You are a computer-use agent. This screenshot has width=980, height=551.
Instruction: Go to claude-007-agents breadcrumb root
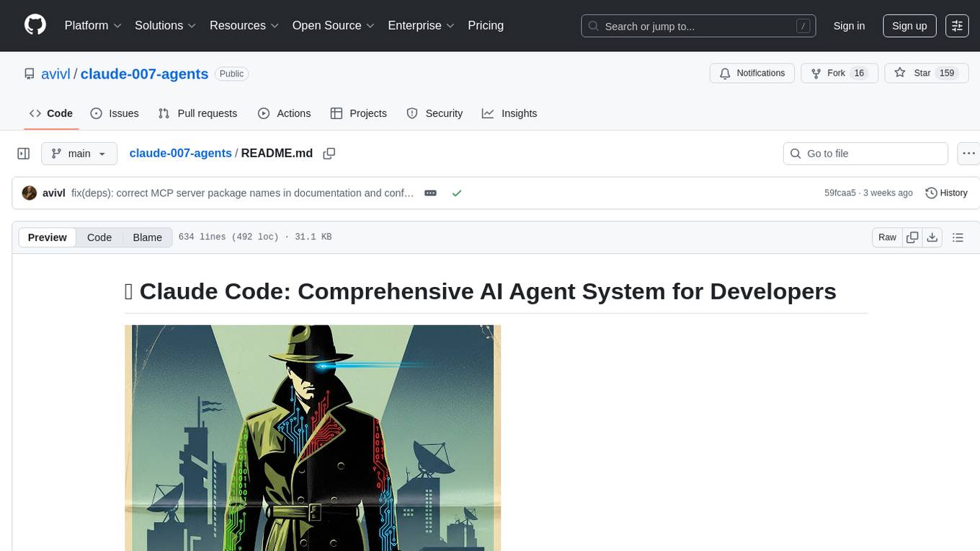click(180, 154)
